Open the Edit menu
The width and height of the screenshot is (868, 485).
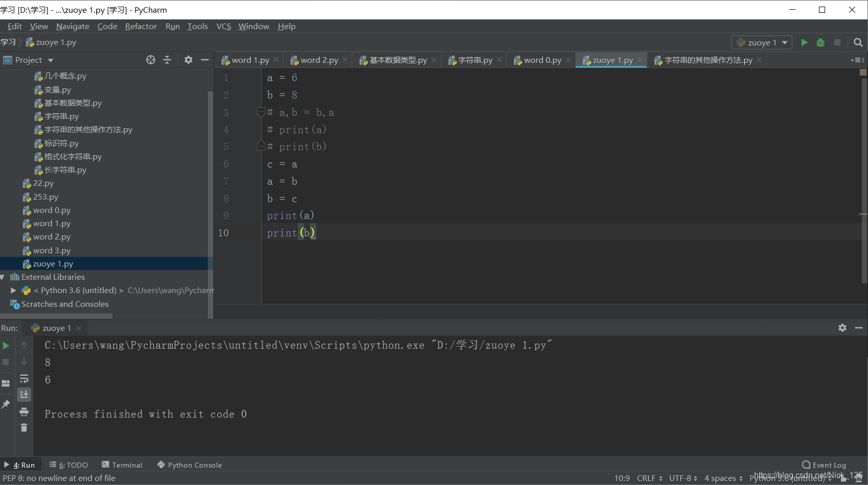[14, 27]
